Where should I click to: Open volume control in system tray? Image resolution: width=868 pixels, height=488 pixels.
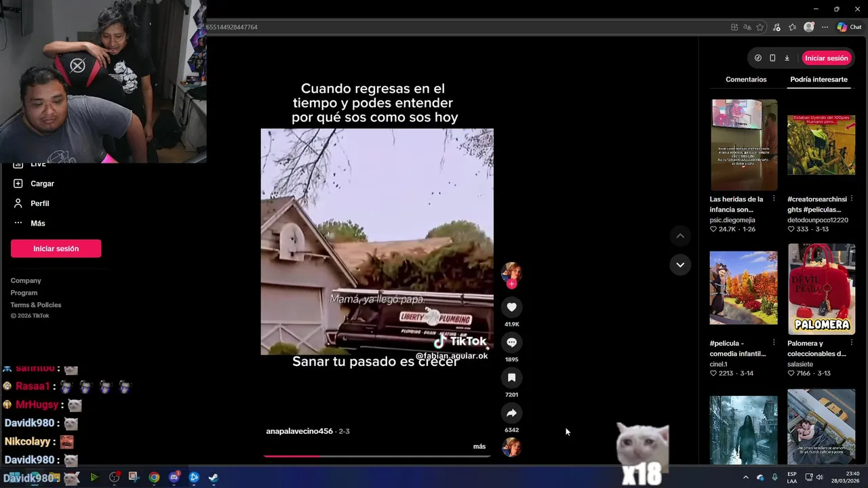coord(819,477)
